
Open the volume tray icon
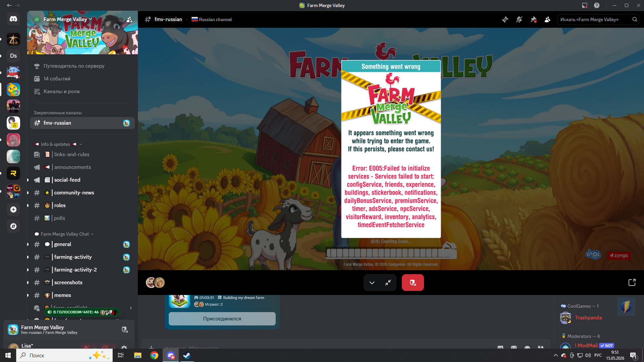click(x=588, y=355)
